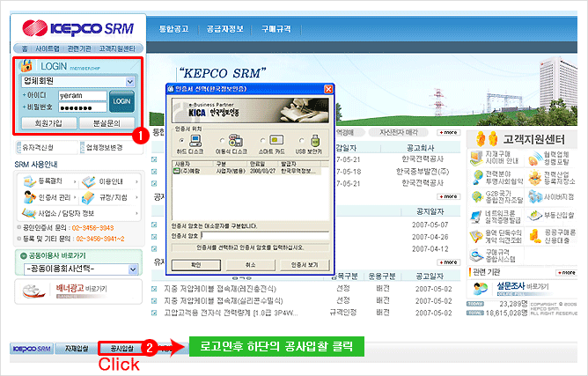Expand the 등록절차 arrow

(x=74, y=182)
